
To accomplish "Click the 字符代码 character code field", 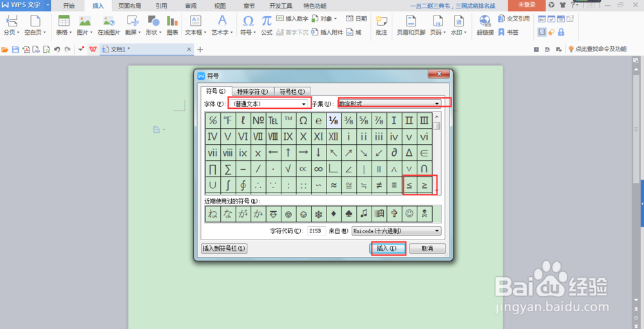I will point(317,231).
